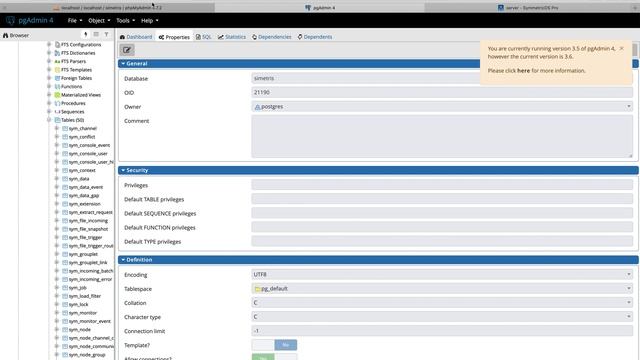Image resolution: width=640 pixels, height=360 pixels.
Task: Click the Sequences node icon
Action: tap(57, 111)
